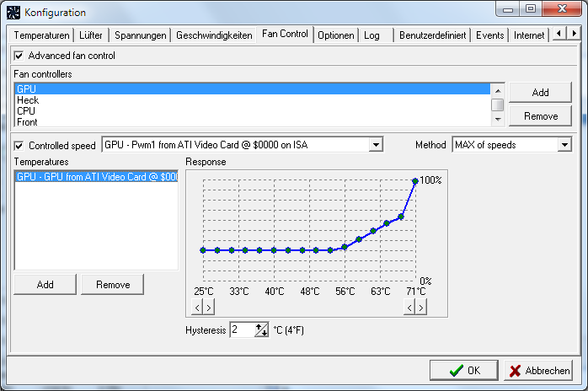Open the Method dropdown
This screenshot has height=391, width=588.
(x=564, y=145)
